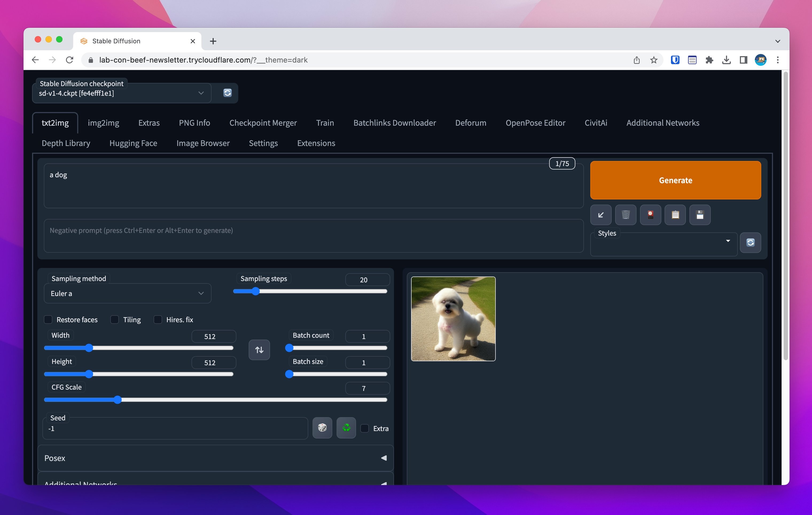Open the Sampling method dropdown

(x=127, y=293)
